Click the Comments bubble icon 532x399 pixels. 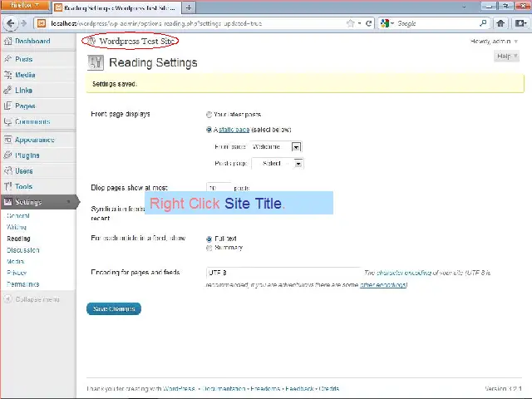click(7, 122)
